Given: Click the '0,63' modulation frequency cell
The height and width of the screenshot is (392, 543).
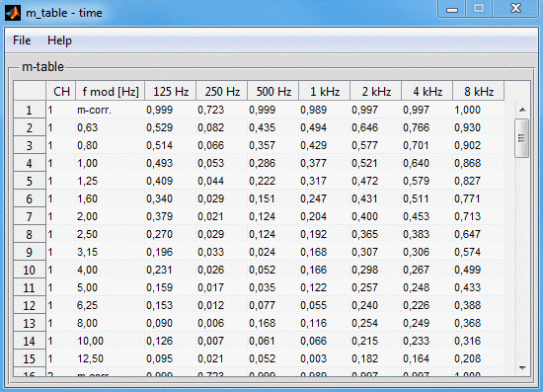Looking at the screenshot, I should pyautogui.click(x=111, y=127).
